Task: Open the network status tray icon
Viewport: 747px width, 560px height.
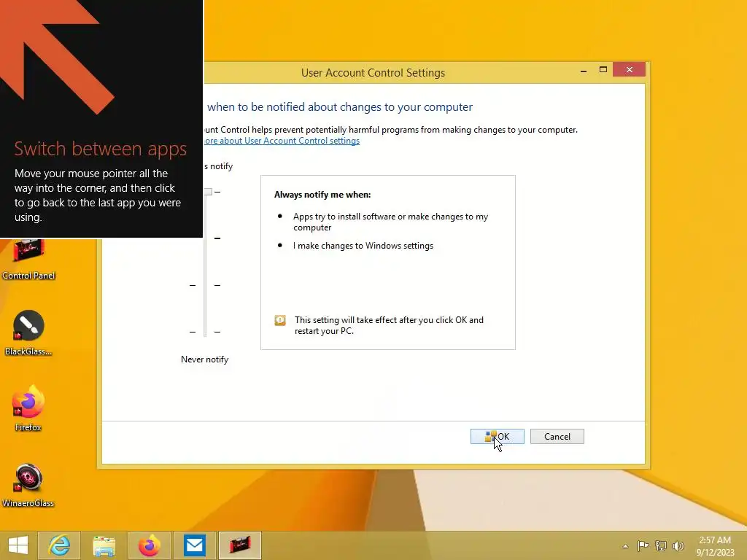Action: click(x=661, y=546)
